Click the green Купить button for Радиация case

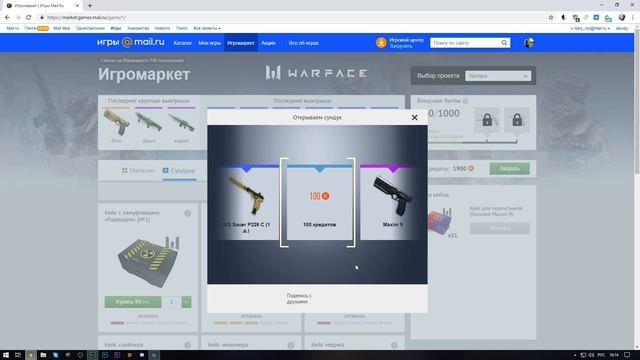point(133,302)
